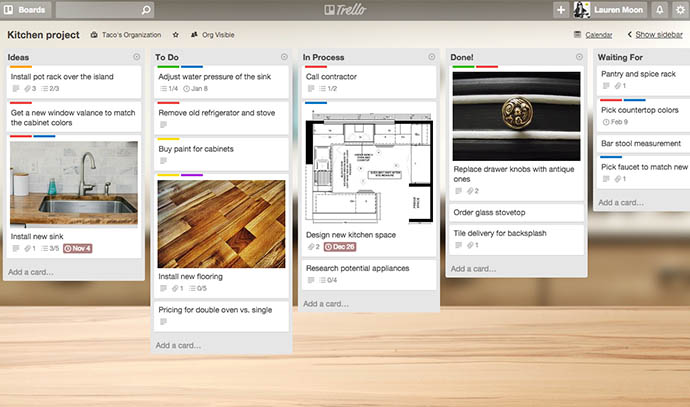Click Jan 8 due date badge
The image size is (690, 407).
[195, 88]
